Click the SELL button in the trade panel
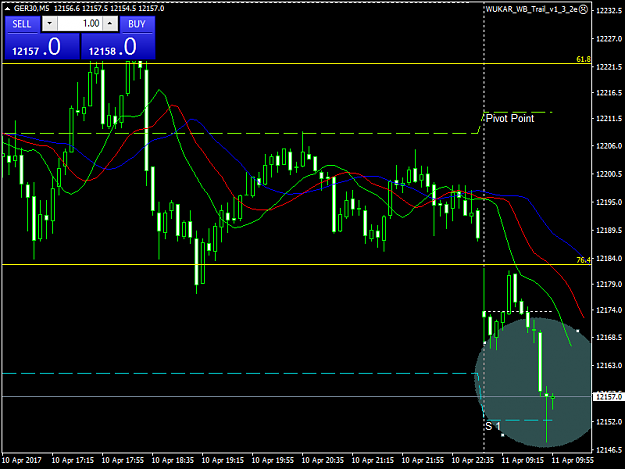625x469 pixels. pyautogui.click(x=22, y=24)
